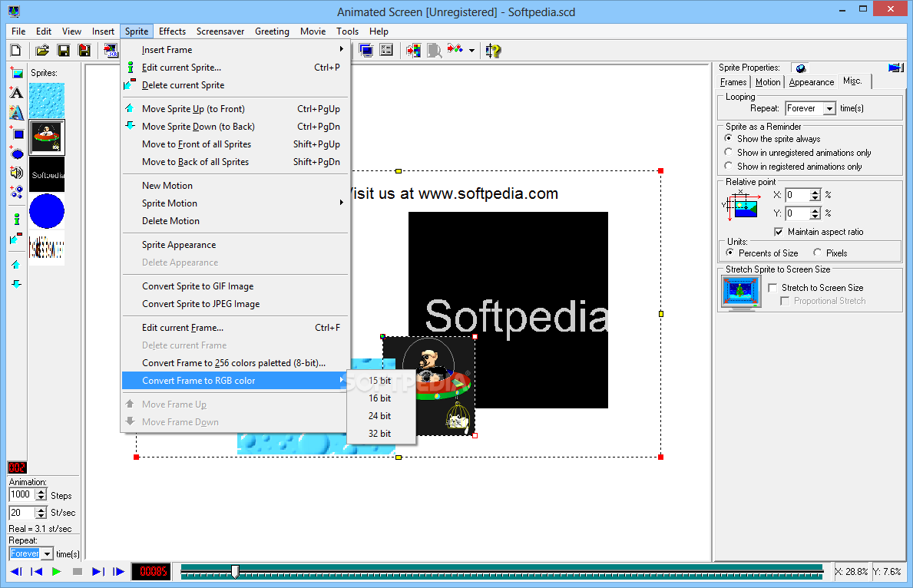Add a new text sprite

17,93
